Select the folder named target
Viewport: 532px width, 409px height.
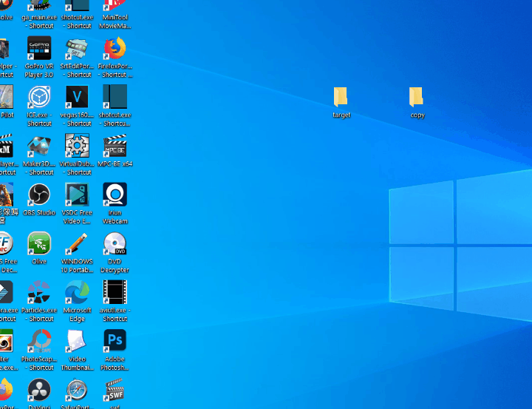(341, 97)
